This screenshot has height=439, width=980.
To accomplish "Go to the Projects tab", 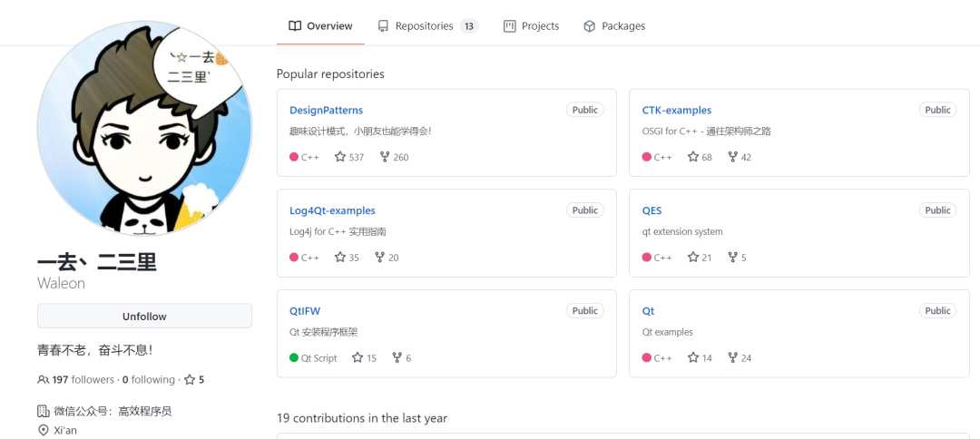I will [532, 26].
